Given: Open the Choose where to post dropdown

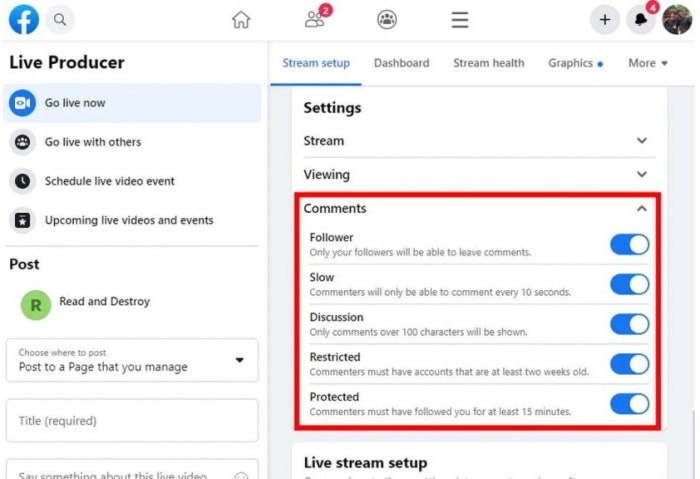Looking at the screenshot, I should click(132, 360).
